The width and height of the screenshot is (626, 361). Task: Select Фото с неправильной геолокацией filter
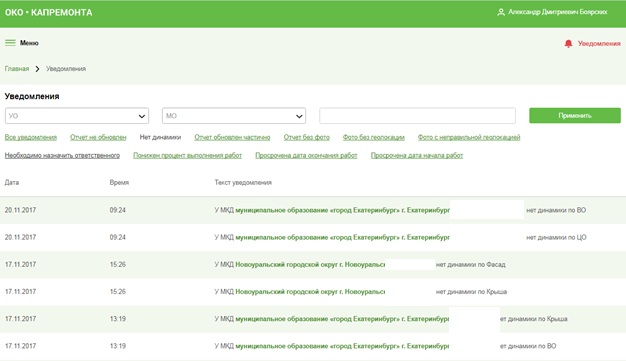(469, 137)
